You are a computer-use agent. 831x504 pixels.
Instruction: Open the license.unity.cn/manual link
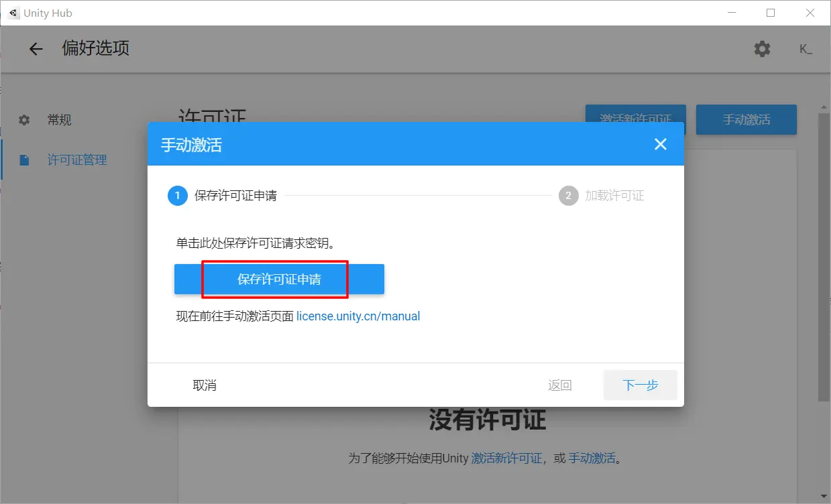pos(358,316)
